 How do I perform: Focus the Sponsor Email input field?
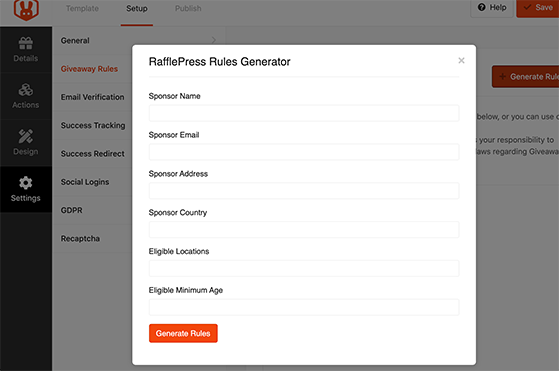coord(304,152)
